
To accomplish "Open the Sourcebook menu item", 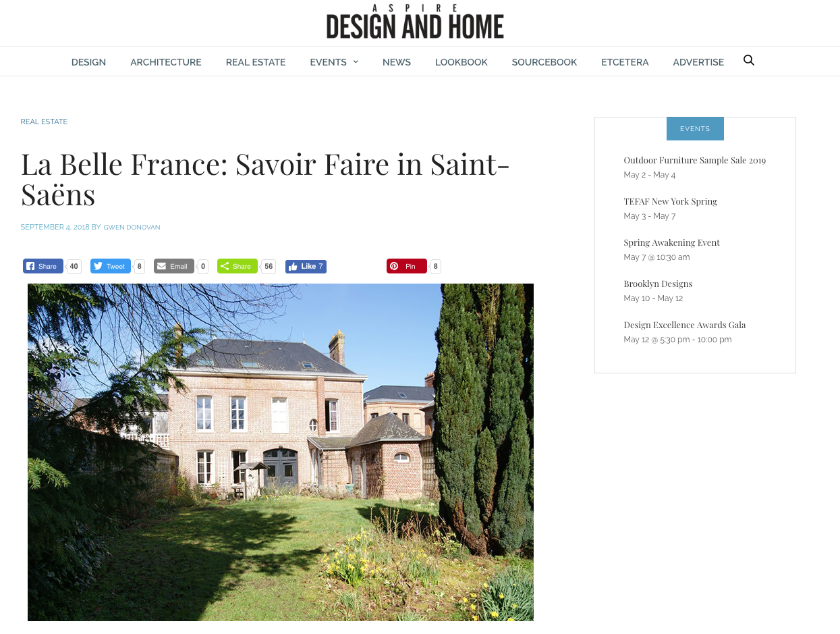I will pos(544,62).
